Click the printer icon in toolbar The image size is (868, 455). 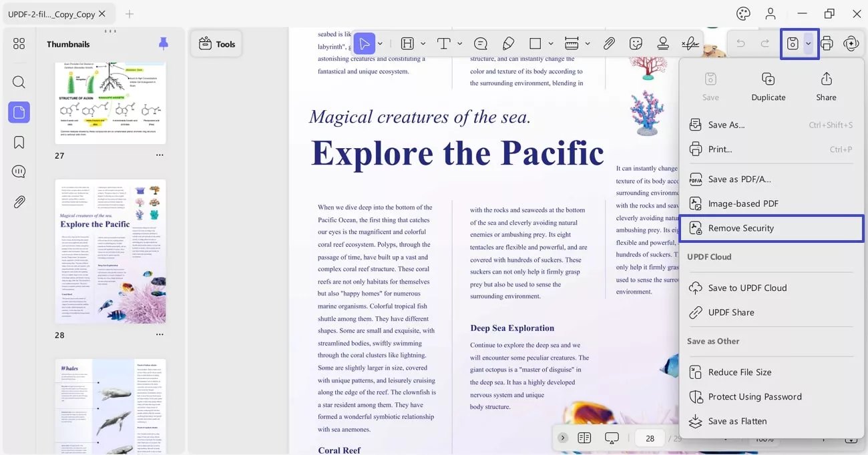pos(827,44)
